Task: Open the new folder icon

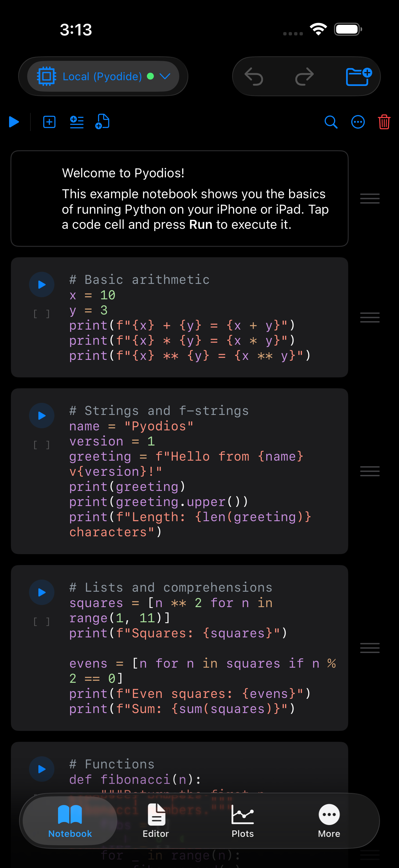Action: [x=358, y=77]
